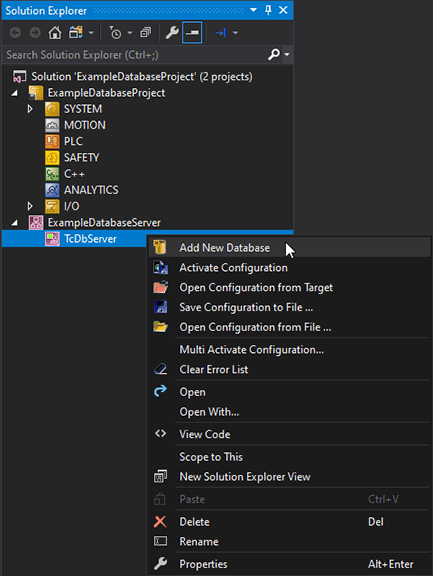Screen dimensions: 433x576
Task: Click the ExampleDatabaseProject project icon
Action: coord(36,93)
